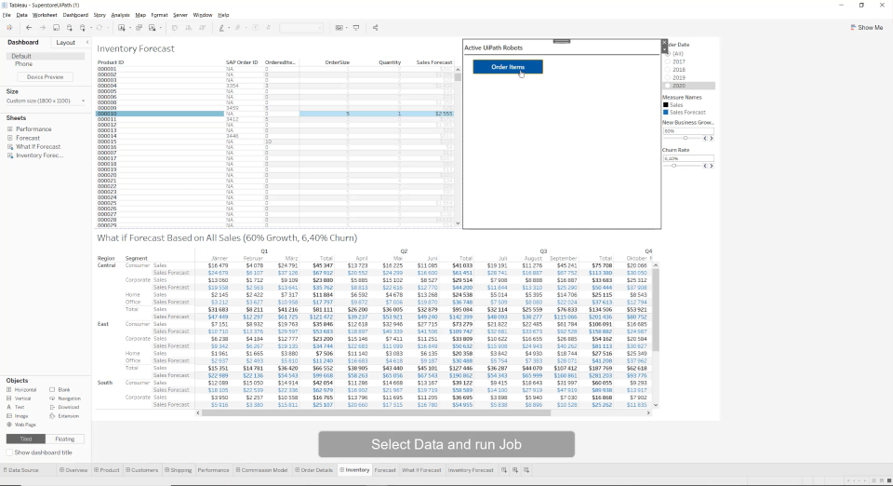Select the Phone device layout
The width and height of the screenshot is (893, 486).
click(23, 64)
